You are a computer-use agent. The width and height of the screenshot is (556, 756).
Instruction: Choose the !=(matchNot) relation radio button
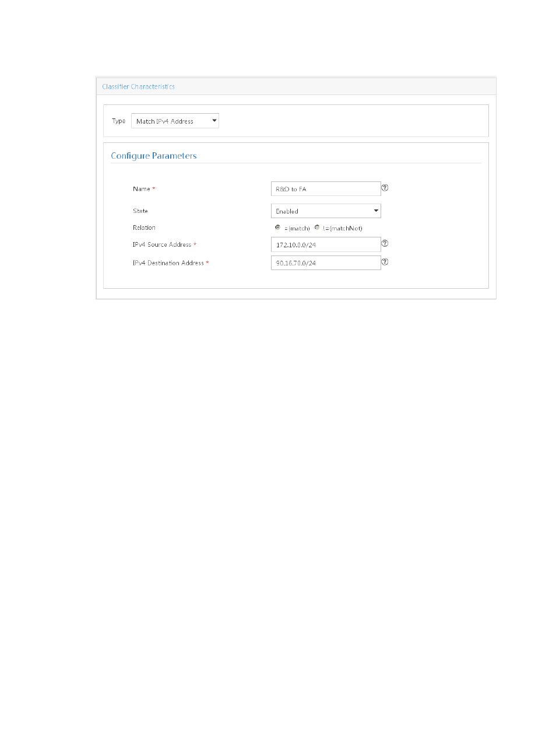click(317, 228)
